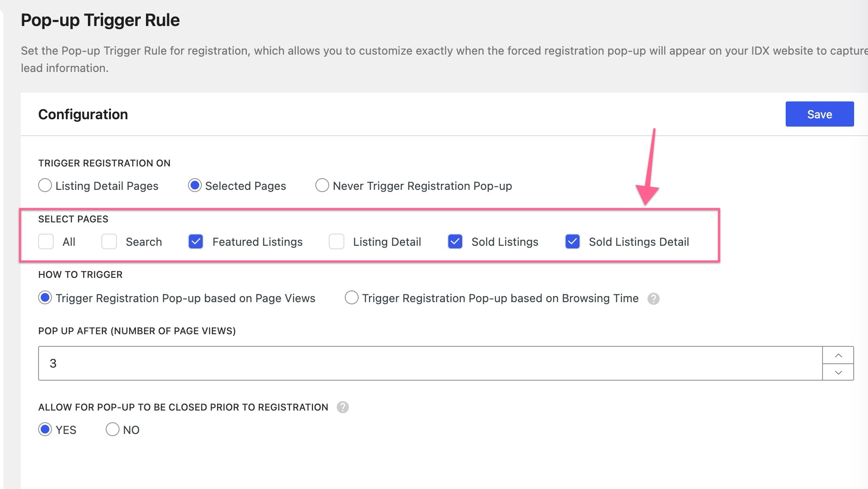Select trigger based on Page Views
The width and height of the screenshot is (868, 489).
(45, 298)
